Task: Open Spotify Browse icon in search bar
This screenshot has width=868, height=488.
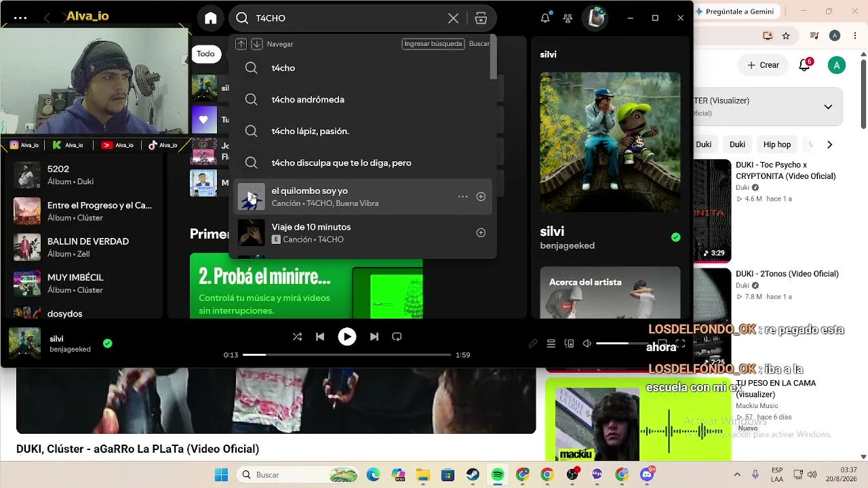Action: (481, 18)
